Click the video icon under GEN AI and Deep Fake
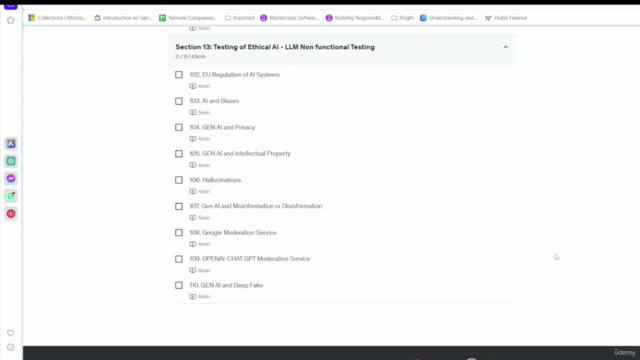The width and height of the screenshot is (640, 360). (193, 297)
